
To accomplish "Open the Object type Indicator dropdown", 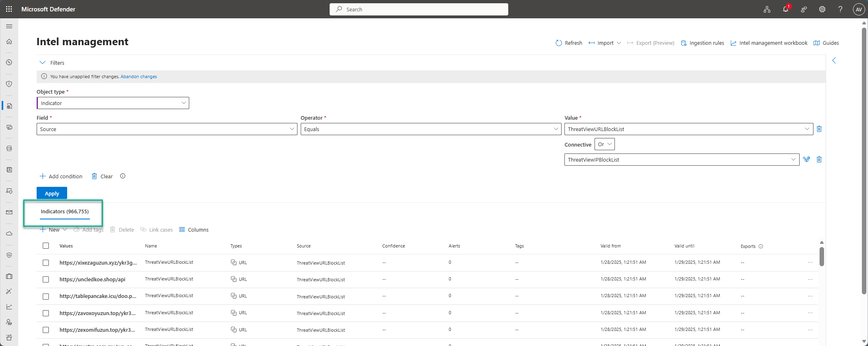I will pos(113,103).
